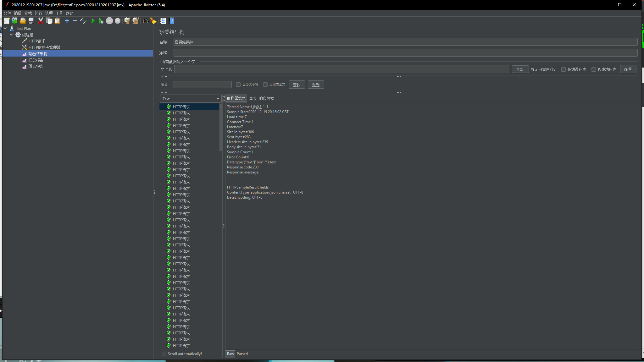Open the 运行 menu
644x362 pixels.
[x=38, y=13]
